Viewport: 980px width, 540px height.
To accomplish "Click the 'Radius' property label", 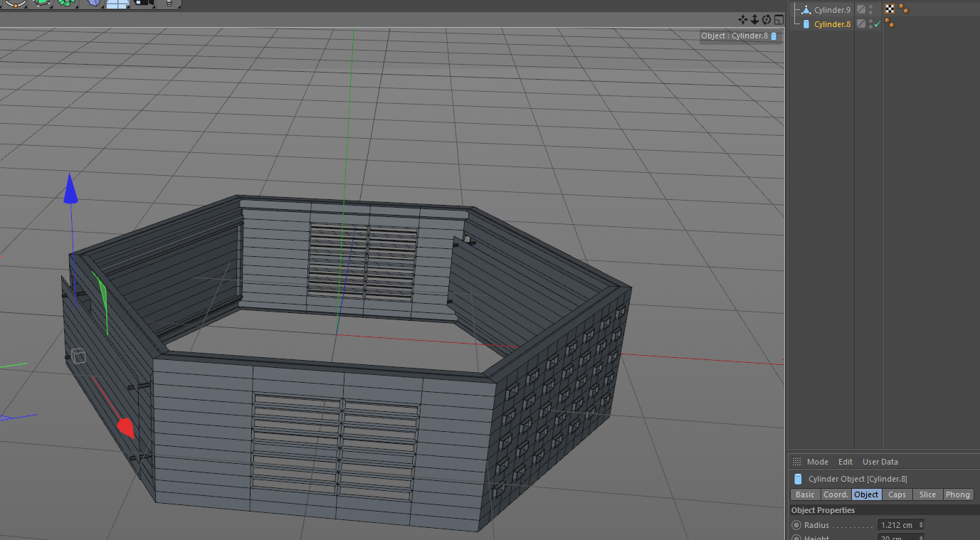I will [x=816, y=525].
